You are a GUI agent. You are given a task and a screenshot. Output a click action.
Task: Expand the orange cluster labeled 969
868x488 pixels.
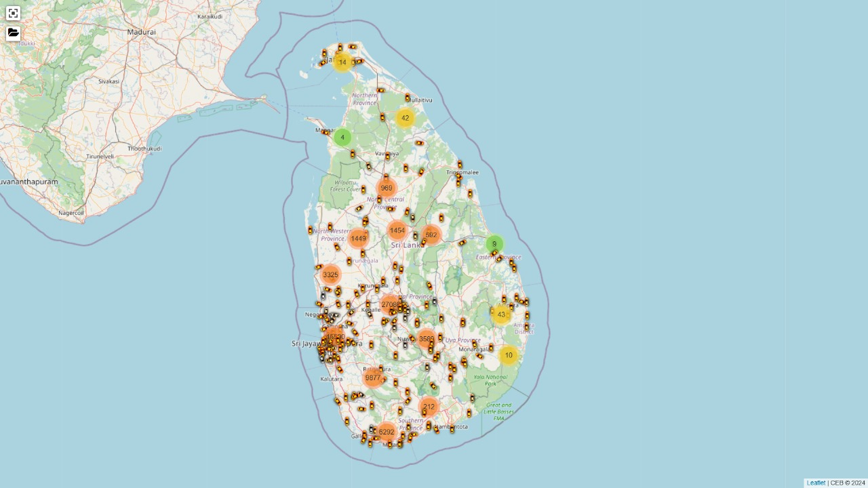point(387,188)
